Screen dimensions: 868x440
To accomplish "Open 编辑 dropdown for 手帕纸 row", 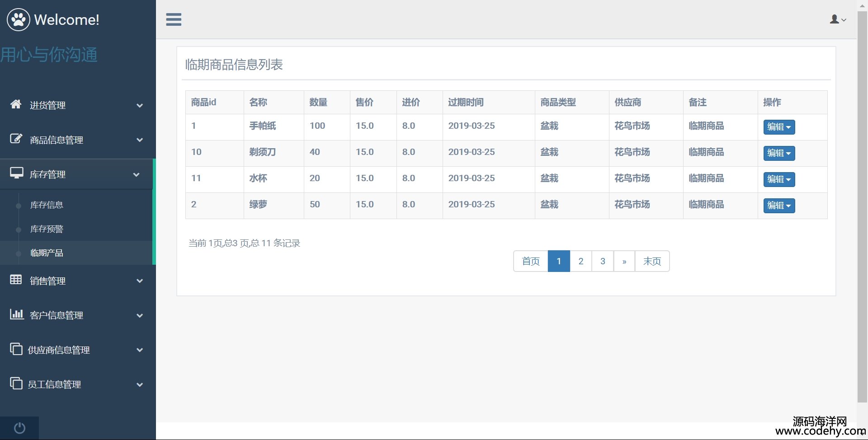I will [778, 127].
